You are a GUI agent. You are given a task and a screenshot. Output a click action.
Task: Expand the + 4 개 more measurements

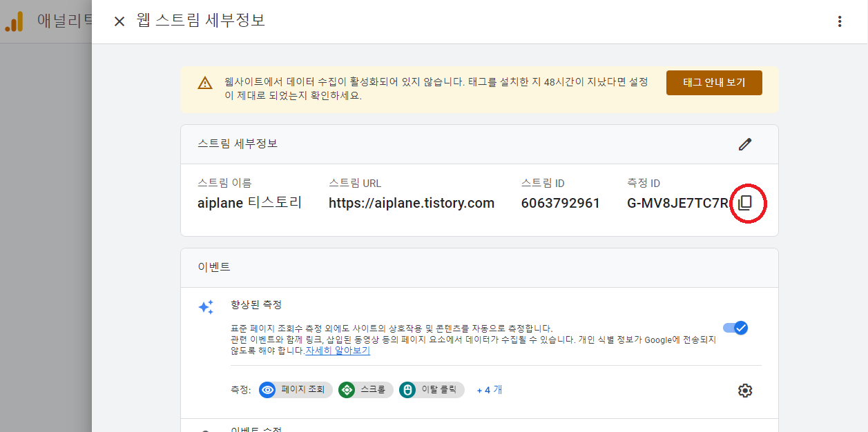coord(490,390)
